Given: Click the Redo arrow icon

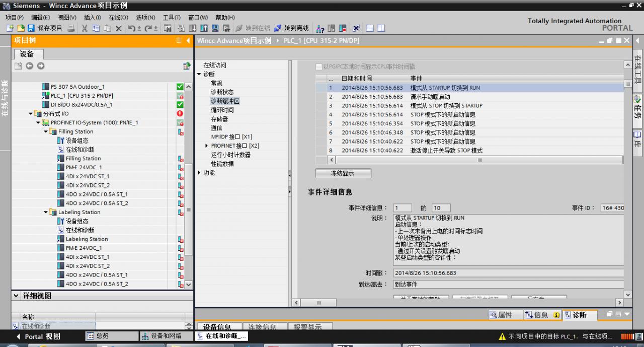Looking at the screenshot, I should pyautogui.click(x=148, y=28).
